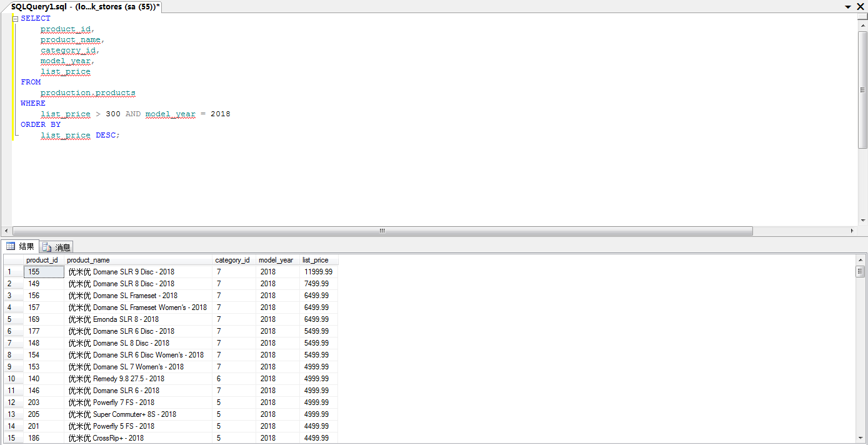Screen dimensions: 868x445
Task: Click cell 'Domane SL Frameset Women's - 2018'
Action: pos(139,307)
